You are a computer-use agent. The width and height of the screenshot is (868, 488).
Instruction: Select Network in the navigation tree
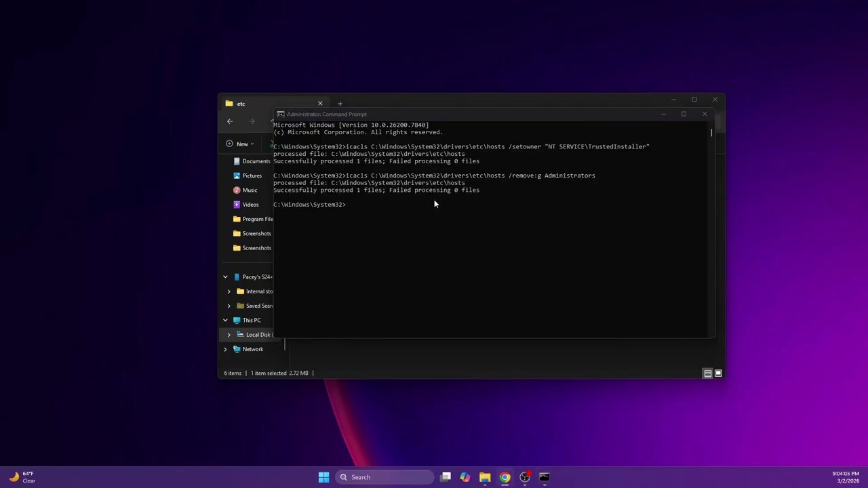[x=248, y=349]
